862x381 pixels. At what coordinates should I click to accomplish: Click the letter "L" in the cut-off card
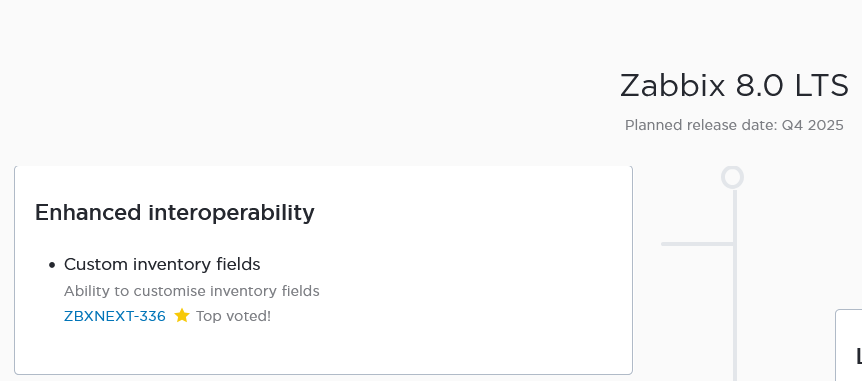point(859,356)
